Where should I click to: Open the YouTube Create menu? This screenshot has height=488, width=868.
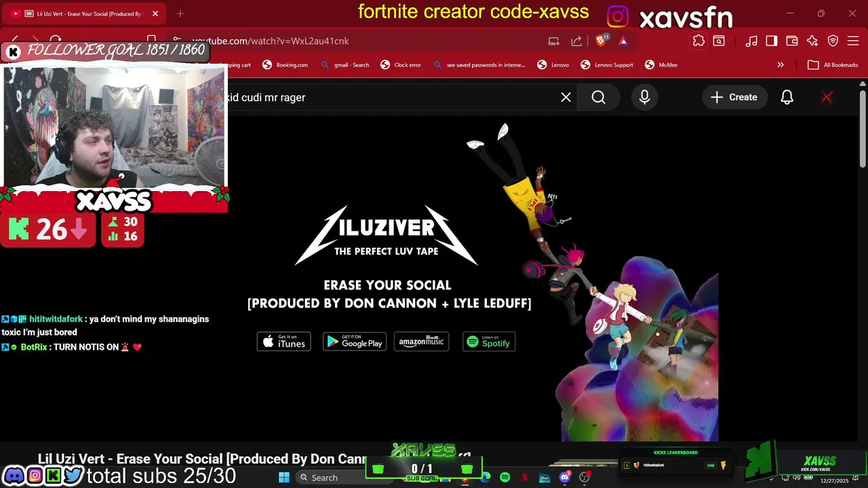(x=734, y=98)
